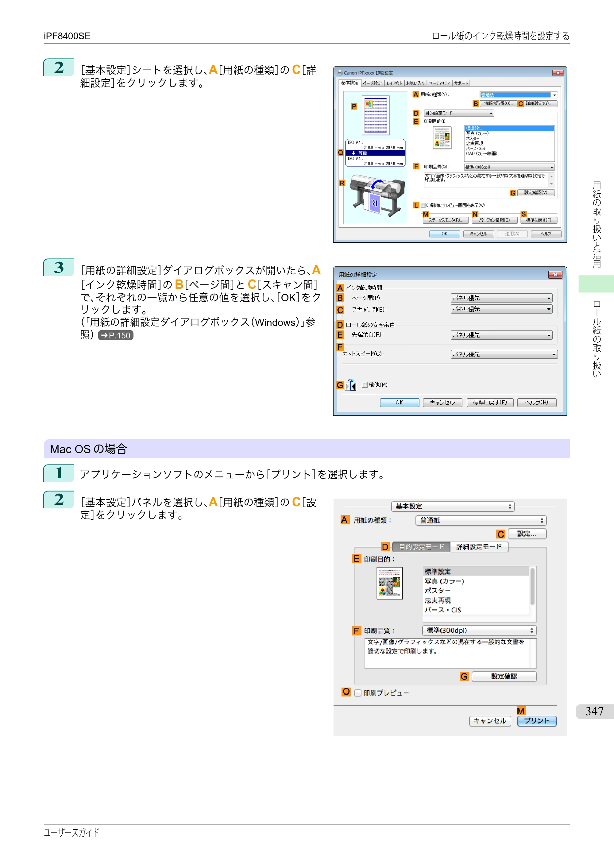Viewport: 614px width, 868px height.
Task: Open the Mac 印刷品質 標準(300dpi) popup
Action: (479, 630)
